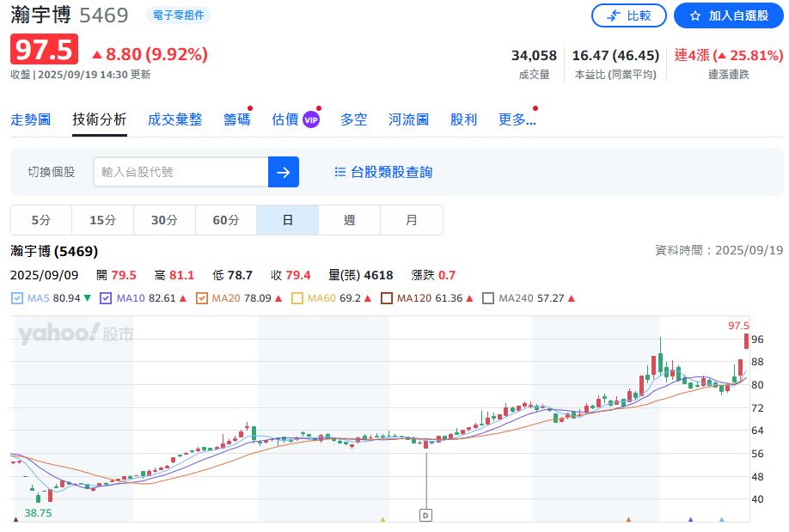Viewport: 789px width, 532px height.
Task: Uncheck the MA5 moving average checkbox
Action: [17, 298]
